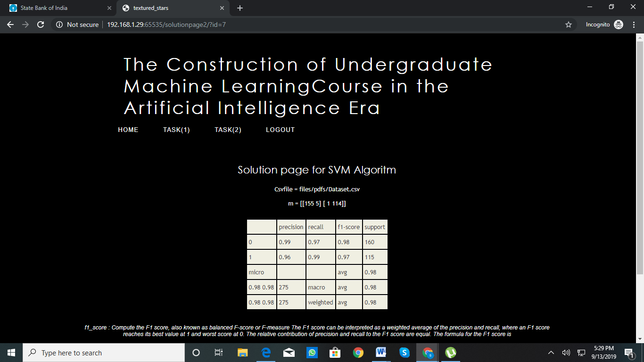Image resolution: width=644 pixels, height=362 pixels.
Task: Click the Csvfile path text
Action: click(317, 189)
